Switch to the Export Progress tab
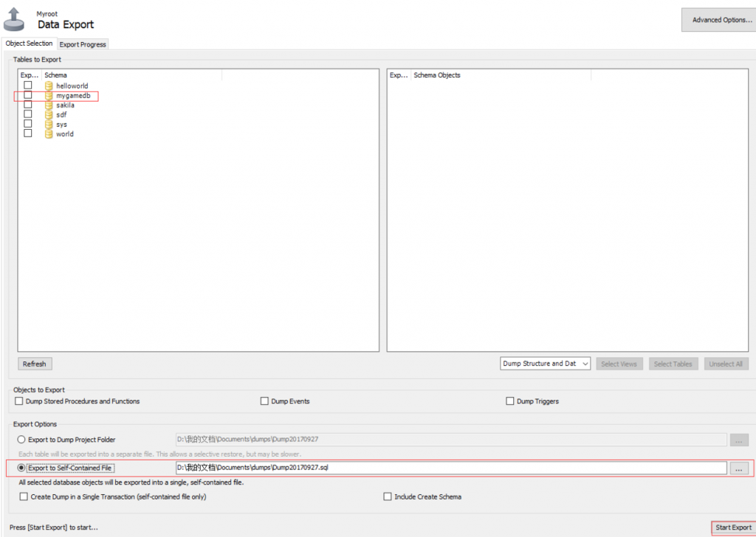The width and height of the screenshot is (756, 537). point(82,44)
